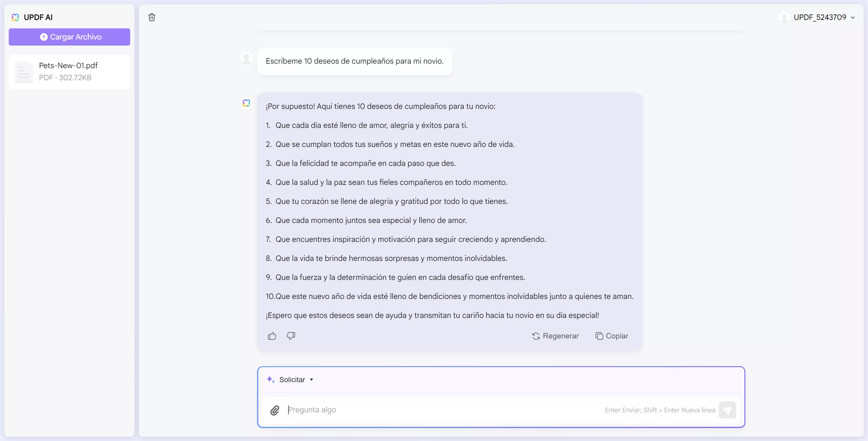This screenshot has height=441, width=868.
Task: Click the trash icon to clear chat
Action: (x=152, y=17)
